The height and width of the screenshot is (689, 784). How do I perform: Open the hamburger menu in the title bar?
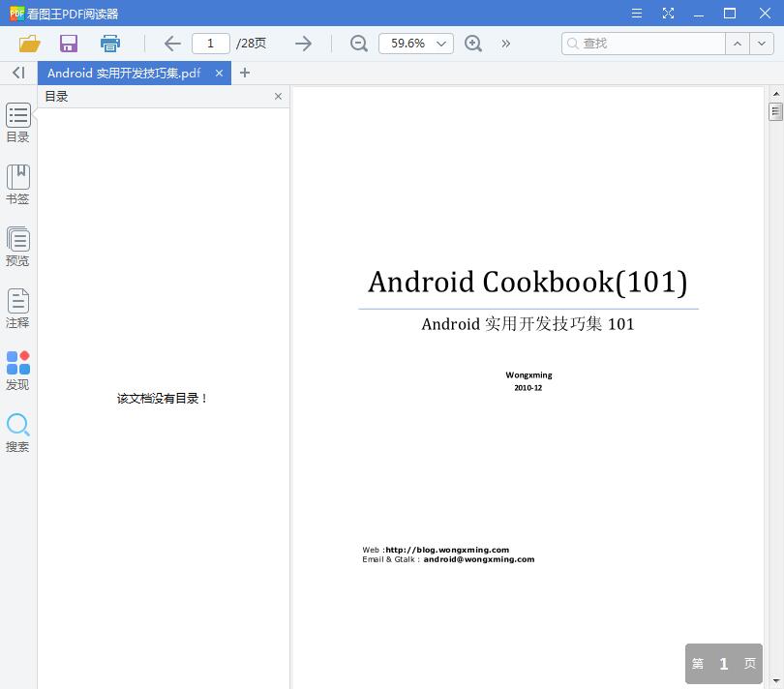(x=636, y=14)
